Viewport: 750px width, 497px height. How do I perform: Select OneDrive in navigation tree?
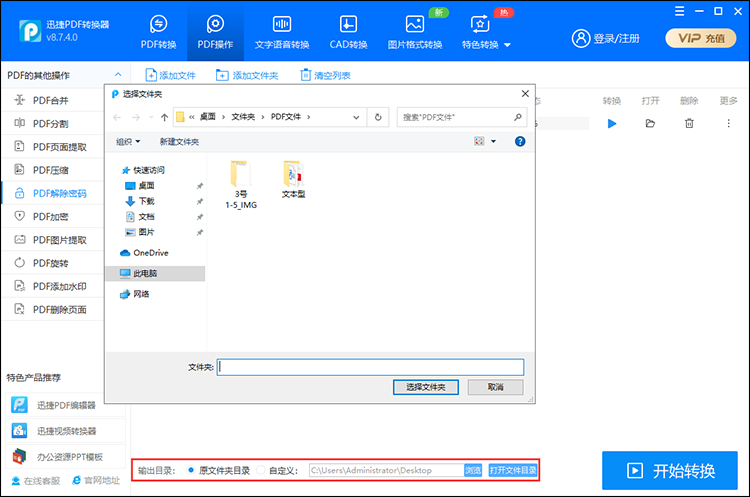144,253
